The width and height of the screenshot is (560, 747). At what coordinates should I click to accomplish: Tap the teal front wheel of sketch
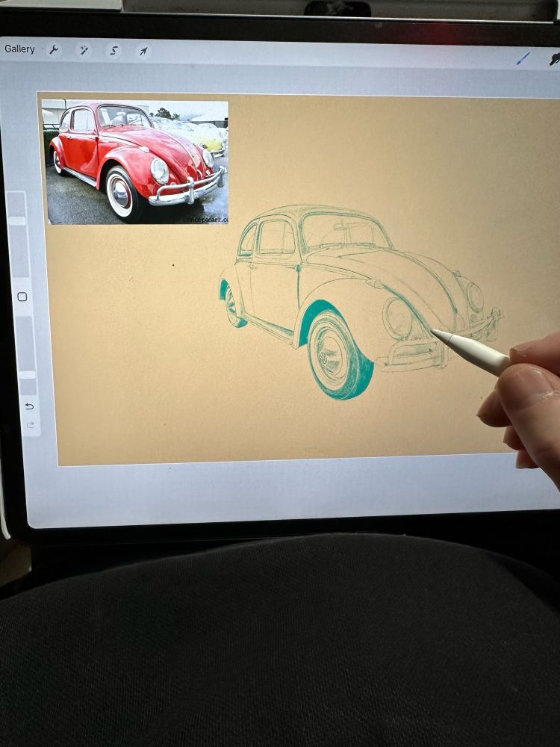click(x=340, y=356)
